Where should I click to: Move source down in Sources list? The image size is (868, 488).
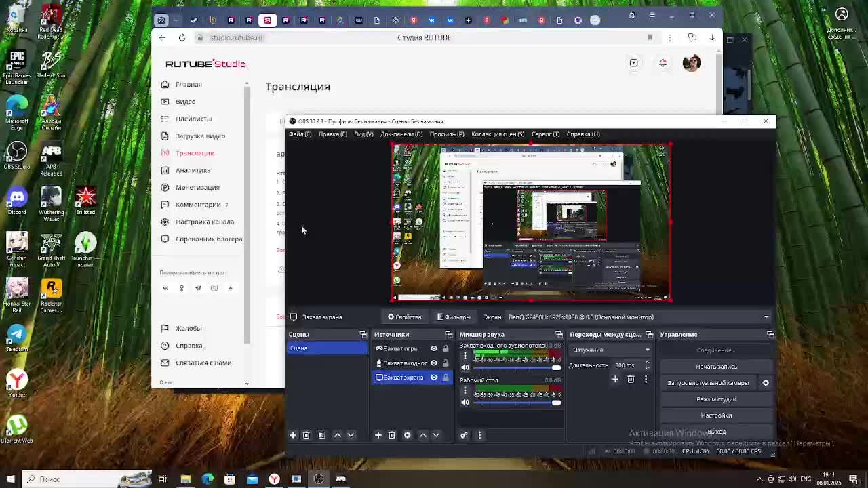(436, 435)
